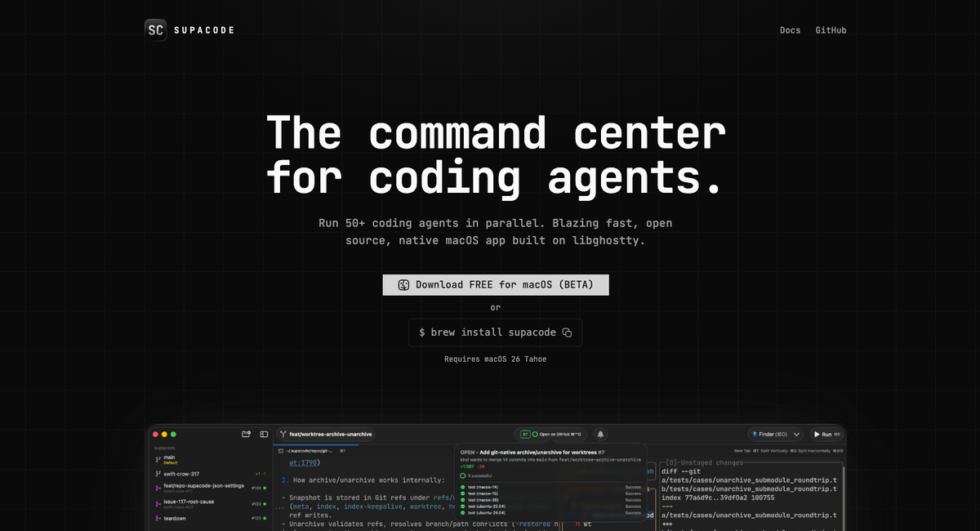Click the notifications bell icon
This screenshot has height=531, width=980.
pyautogui.click(x=601, y=435)
